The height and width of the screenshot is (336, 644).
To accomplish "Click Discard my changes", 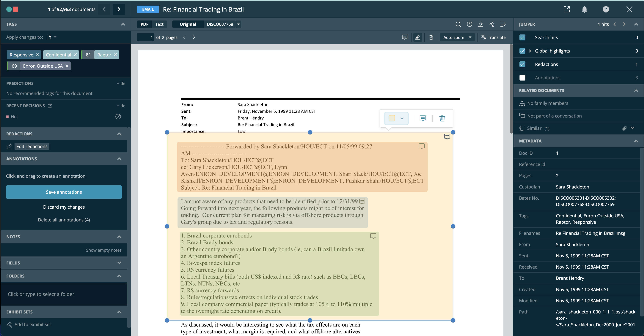I will (64, 207).
